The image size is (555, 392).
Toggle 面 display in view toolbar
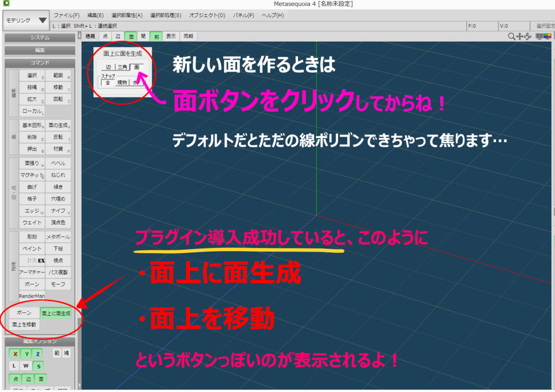pos(131,36)
